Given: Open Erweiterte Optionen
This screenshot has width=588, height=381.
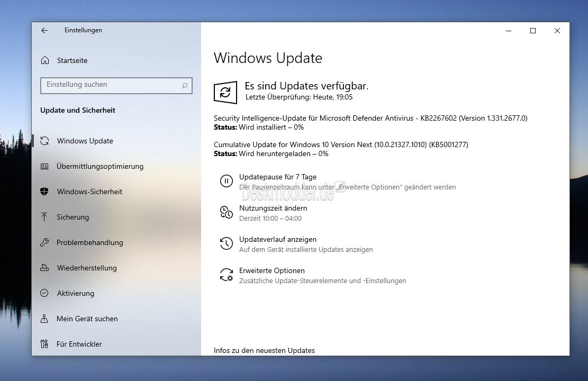Looking at the screenshot, I should tap(272, 271).
